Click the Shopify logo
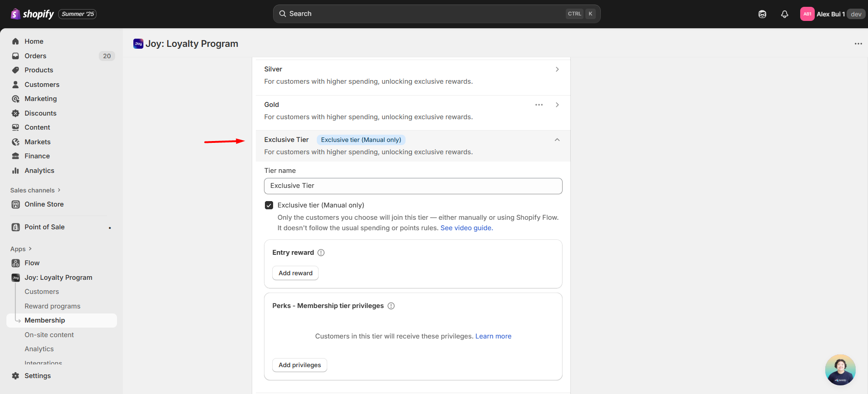This screenshot has width=868, height=394. coord(32,14)
